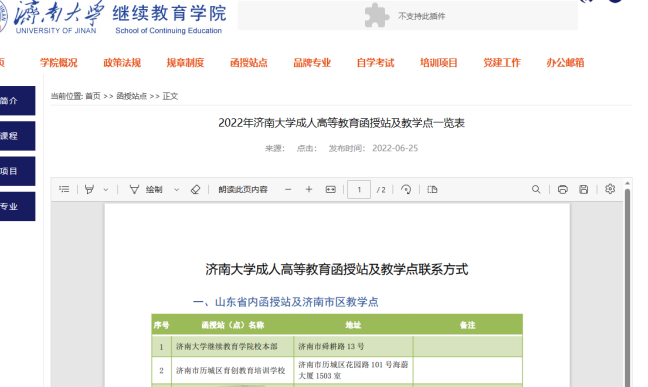Expand the highlight tool options arrow

[x=106, y=190]
